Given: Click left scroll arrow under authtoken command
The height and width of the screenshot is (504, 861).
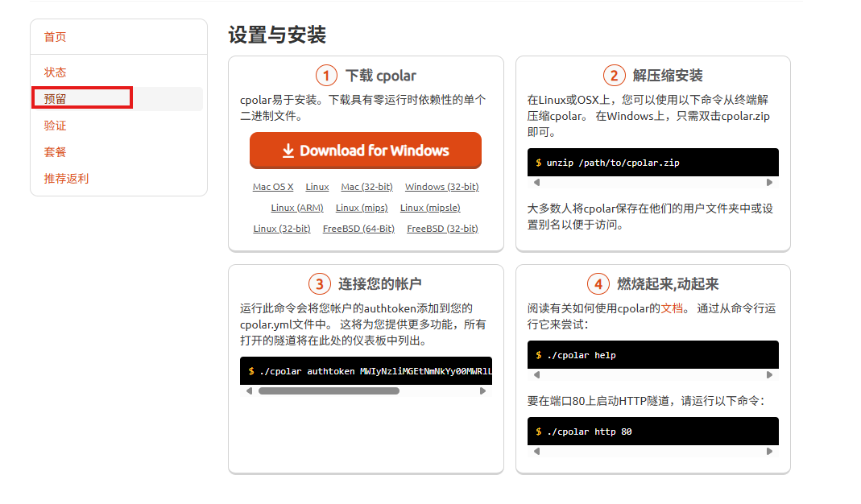Looking at the screenshot, I should [250, 391].
